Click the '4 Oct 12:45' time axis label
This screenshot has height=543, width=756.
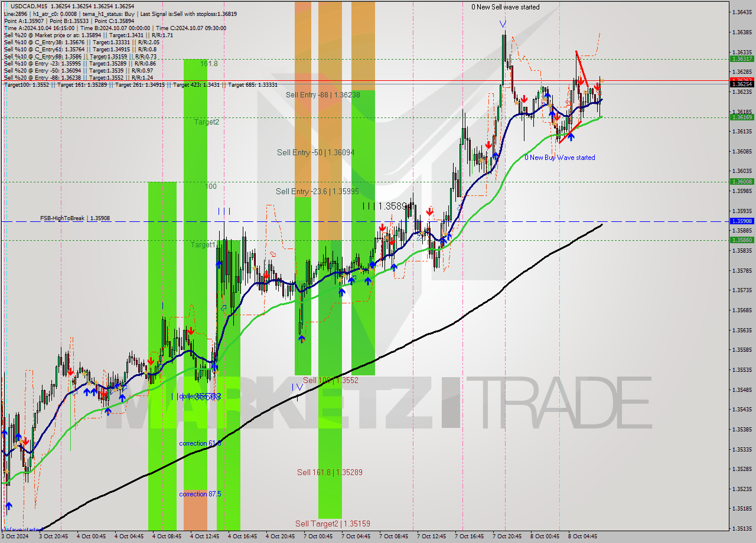point(205,537)
